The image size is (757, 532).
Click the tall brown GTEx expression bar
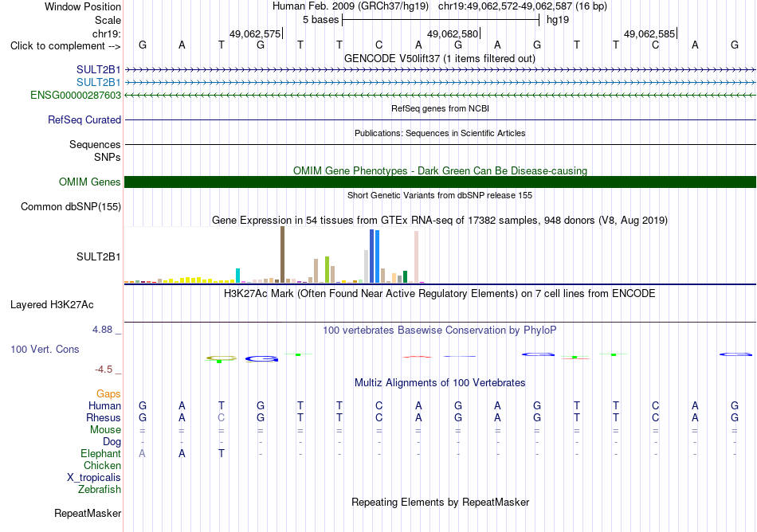(x=282, y=255)
